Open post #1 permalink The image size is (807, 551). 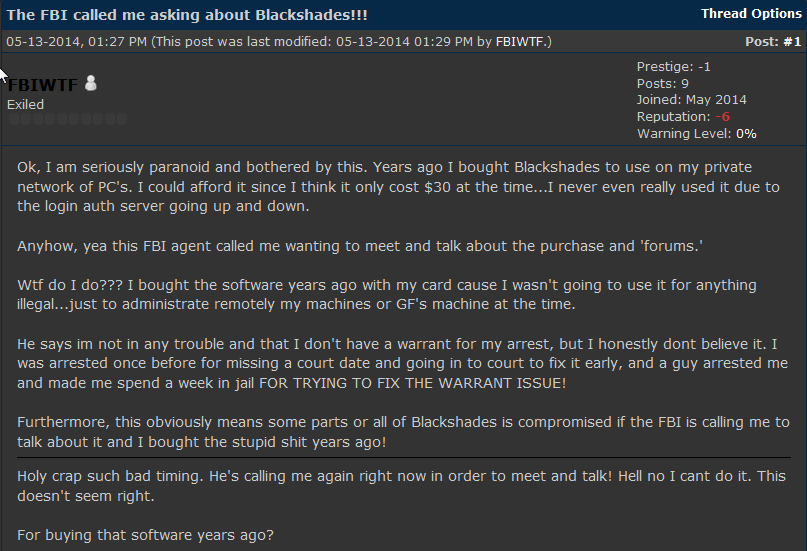point(793,41)
